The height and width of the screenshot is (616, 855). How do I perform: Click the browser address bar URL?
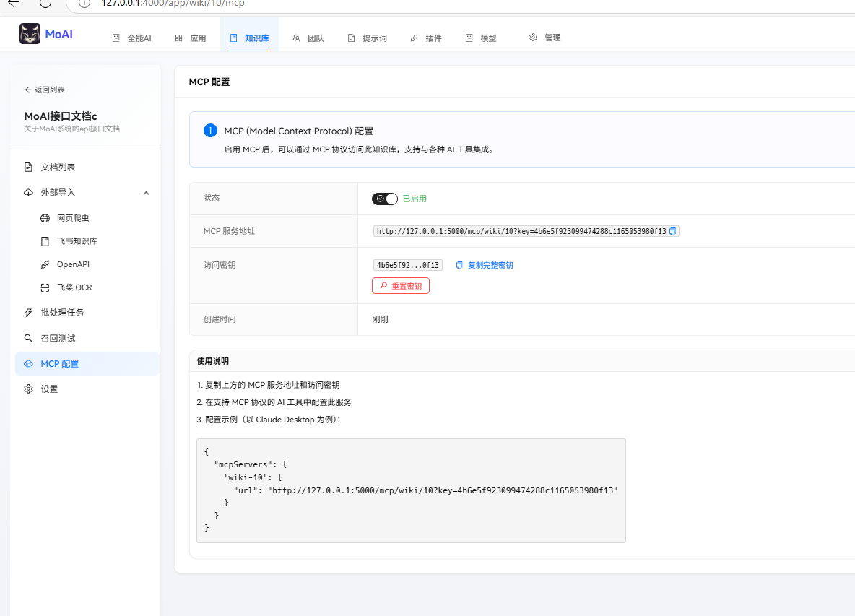point(173,4)
